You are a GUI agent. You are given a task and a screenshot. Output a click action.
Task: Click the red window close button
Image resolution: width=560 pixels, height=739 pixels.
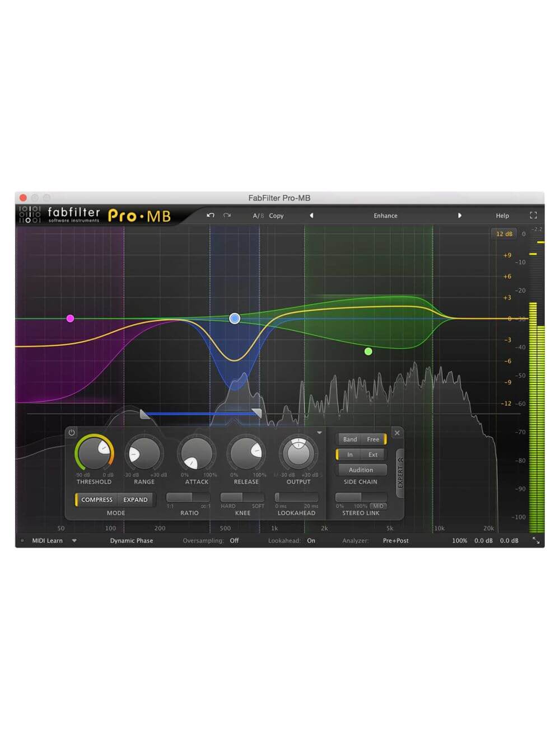point(23,198)
